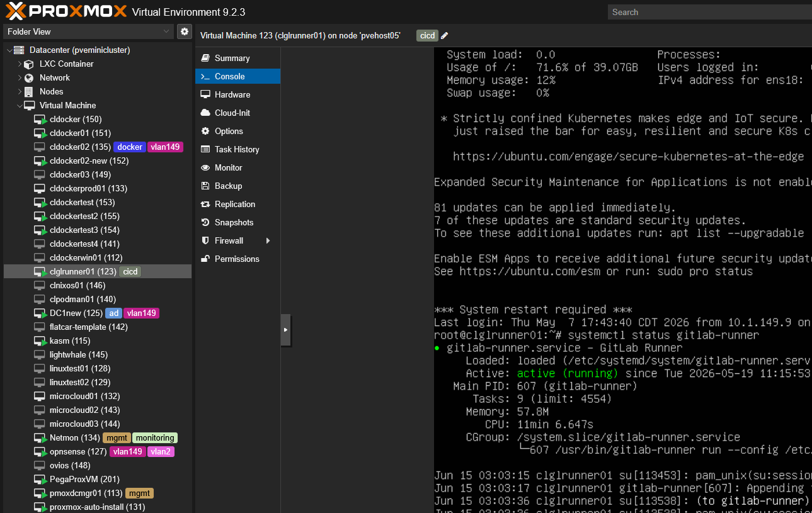The width and height of the screenshot is (812, 513).
Task: Click the vlan149 tag on opnsense
Action: 127,451
